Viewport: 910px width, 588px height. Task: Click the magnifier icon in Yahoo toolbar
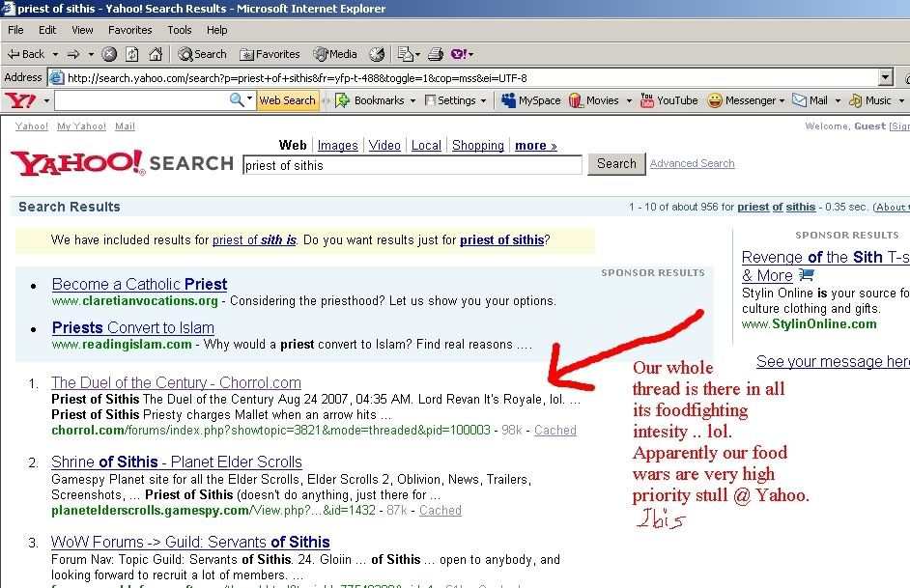click(237, 99)
